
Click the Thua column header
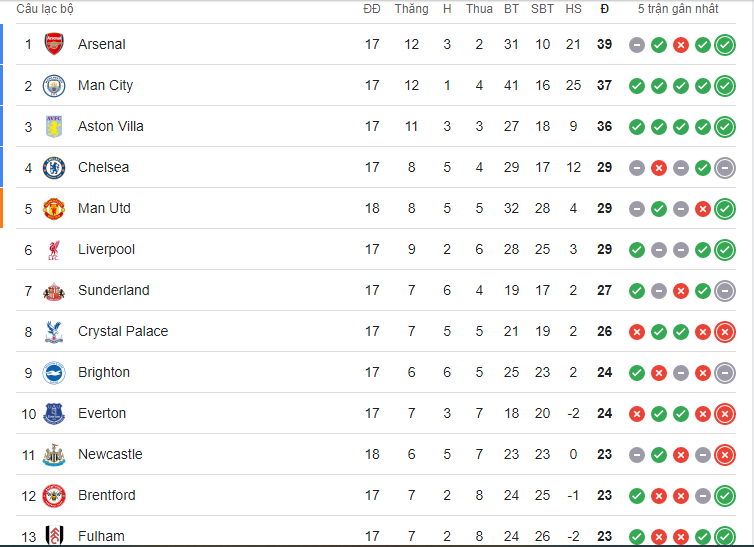(x=479, y=9)
